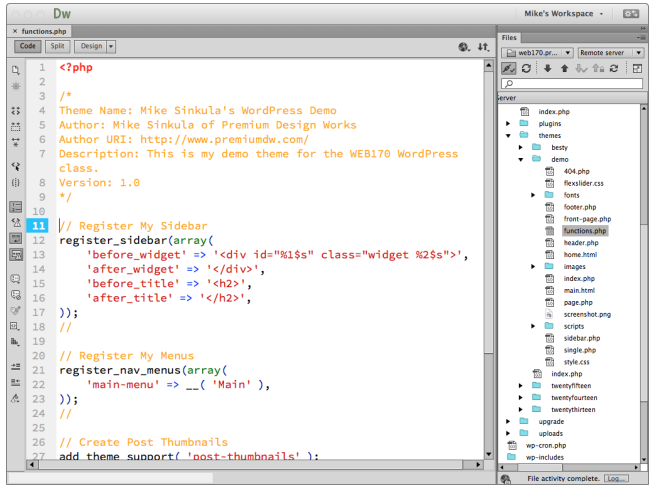Toggle Syntax Error Alerts in info bar
Image resolution: width=655 pixels, height=491 pixels.
pos(15,254)
